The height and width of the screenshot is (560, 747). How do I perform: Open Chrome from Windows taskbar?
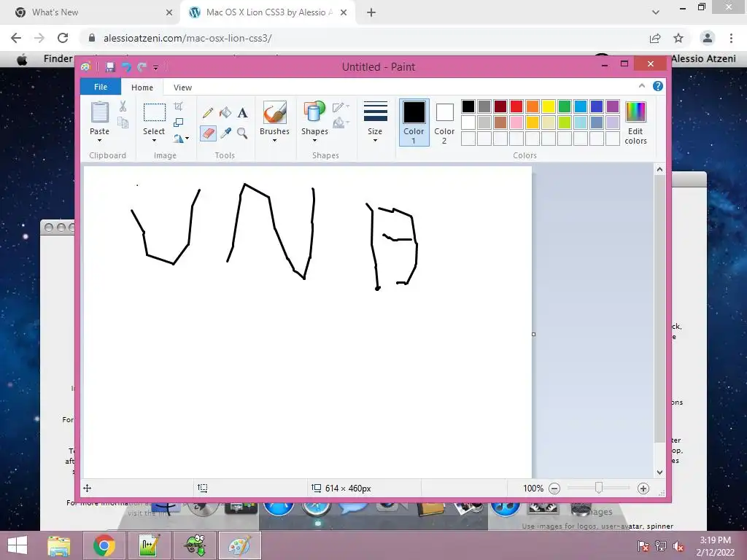tap(104, 545)
